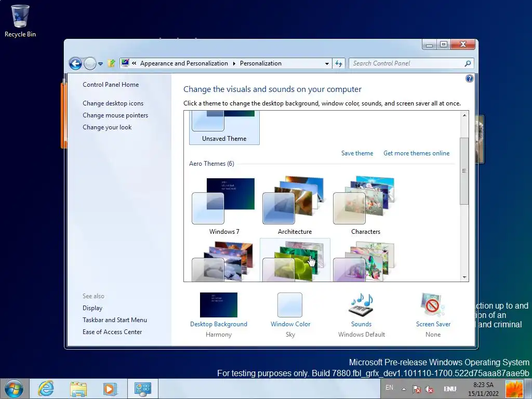The height and width of the screenshot is (399, 532).
Task: Open 'Change your look' link
Action: pyautogui.click(x=107, y=127)
